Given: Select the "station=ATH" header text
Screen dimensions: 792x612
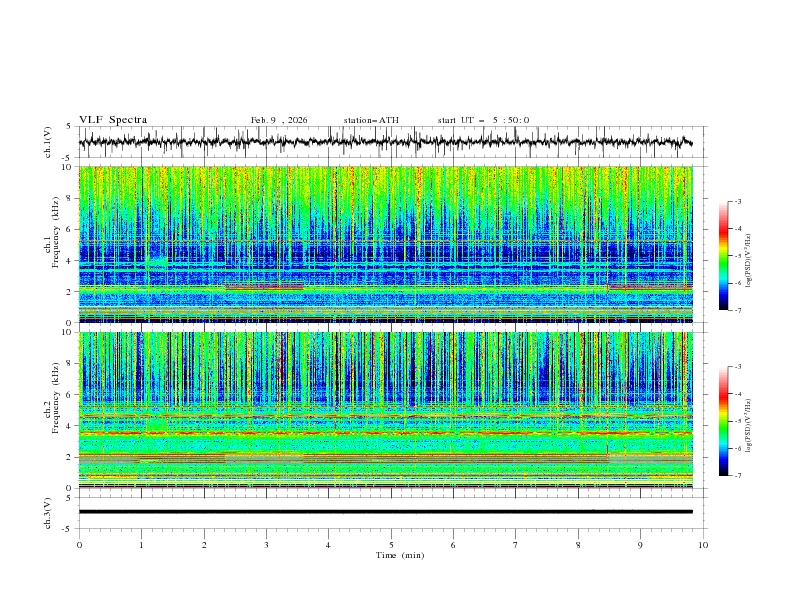Looking at the screenshot, I should 371,120.
